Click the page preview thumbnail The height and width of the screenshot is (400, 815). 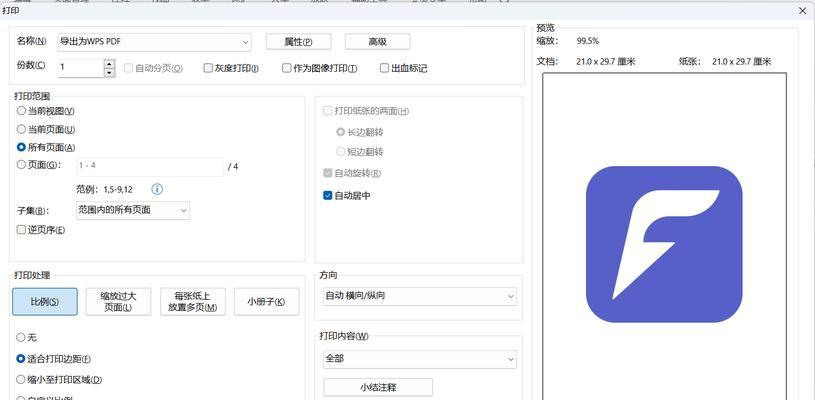(664, 236)
